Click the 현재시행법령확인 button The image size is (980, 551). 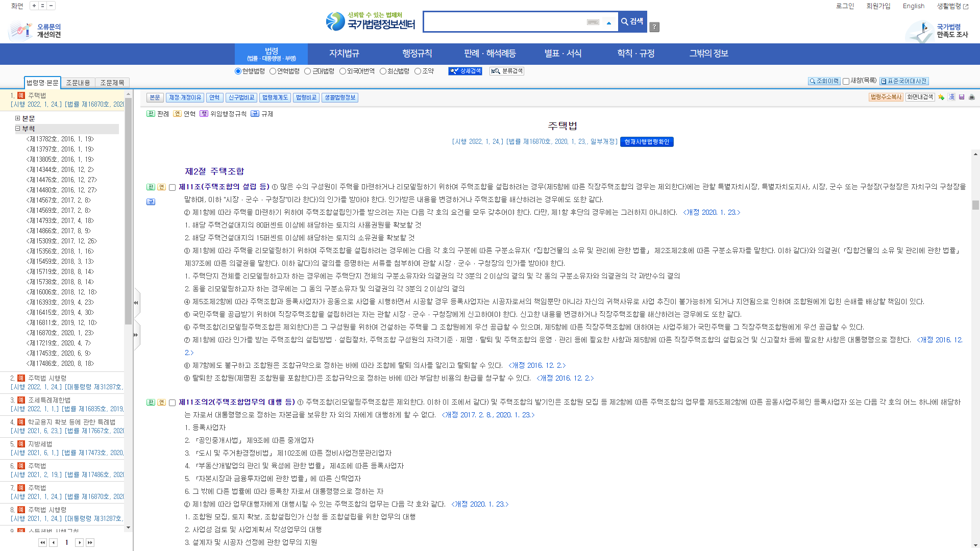pyautogui.click(x=647, y=142)
